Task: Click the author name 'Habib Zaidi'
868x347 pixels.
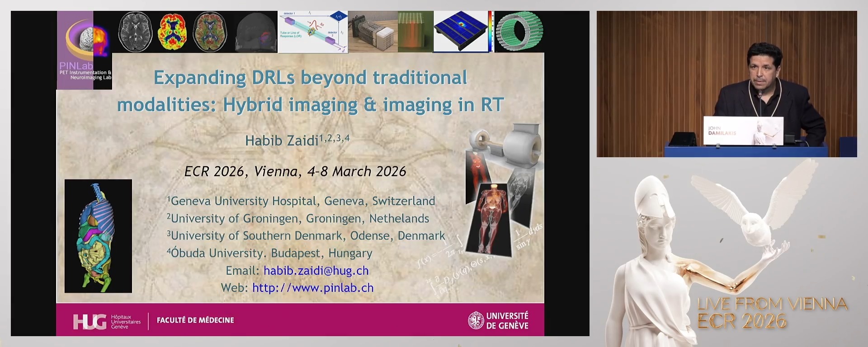Action: 282,141
